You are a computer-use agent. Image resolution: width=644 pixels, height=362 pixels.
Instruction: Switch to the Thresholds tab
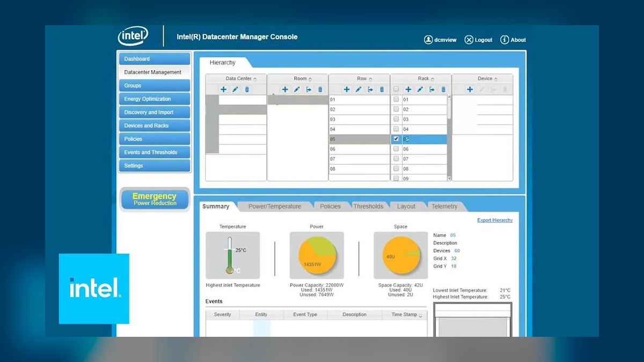[368, 206]
